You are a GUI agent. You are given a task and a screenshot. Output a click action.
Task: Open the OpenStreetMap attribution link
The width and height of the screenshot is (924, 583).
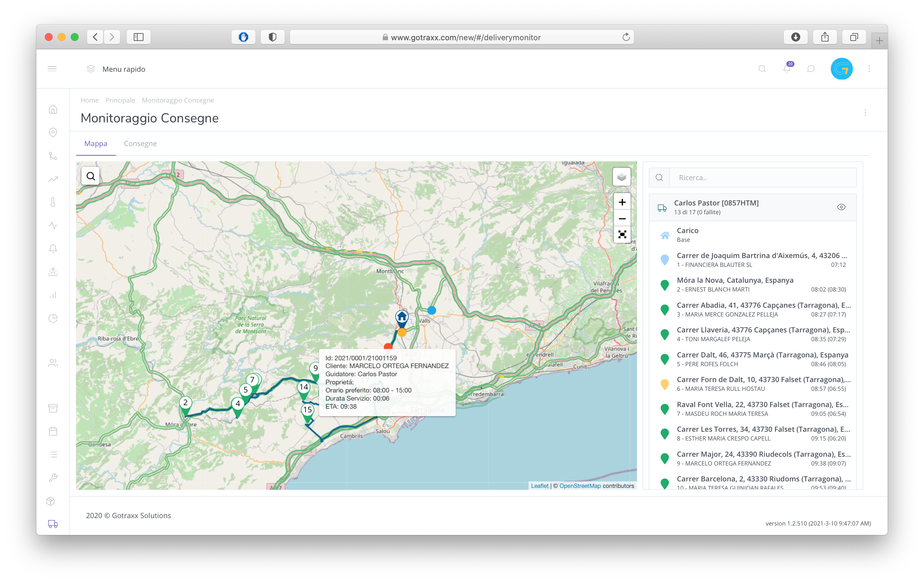(x=580, y=486)
